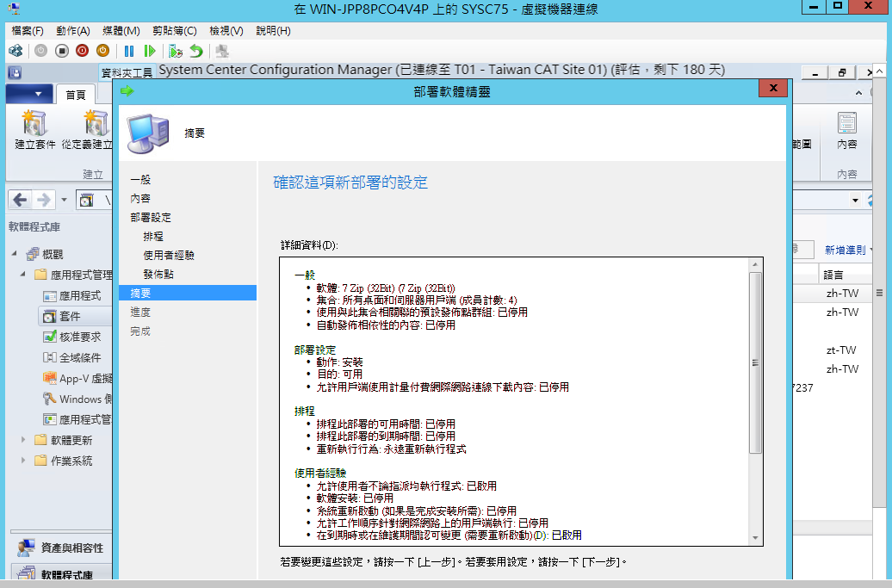Open the 媒體(M) menu
The width and height of the screenshot is (892, 588).
click(121, 31)
